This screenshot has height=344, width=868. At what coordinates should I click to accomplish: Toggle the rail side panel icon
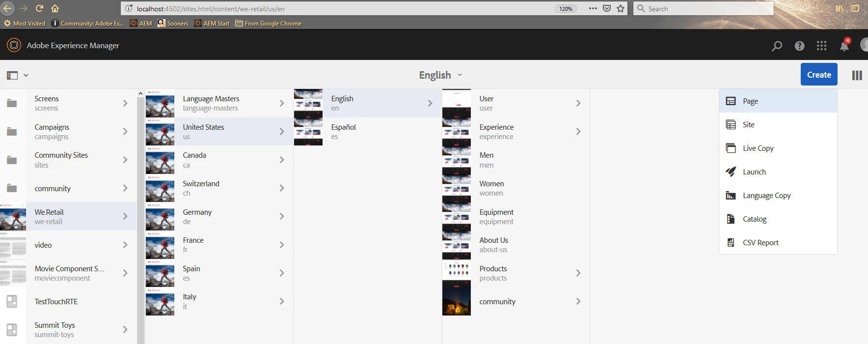coord(12,75)
